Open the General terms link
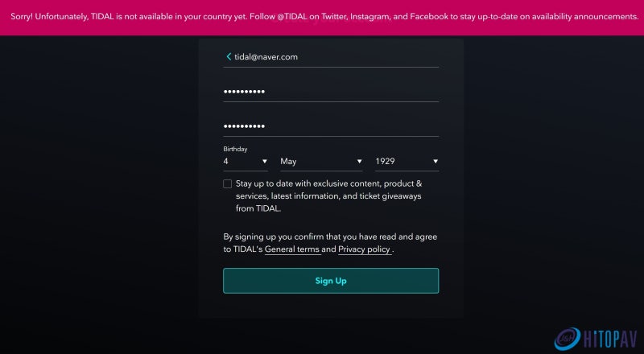 [x=292, y=249]
